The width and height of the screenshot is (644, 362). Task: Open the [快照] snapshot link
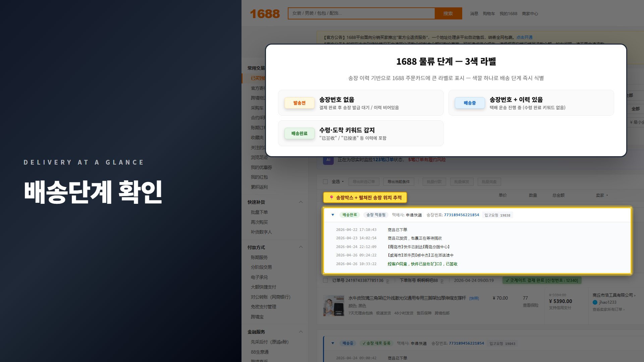tap(474, 298)
